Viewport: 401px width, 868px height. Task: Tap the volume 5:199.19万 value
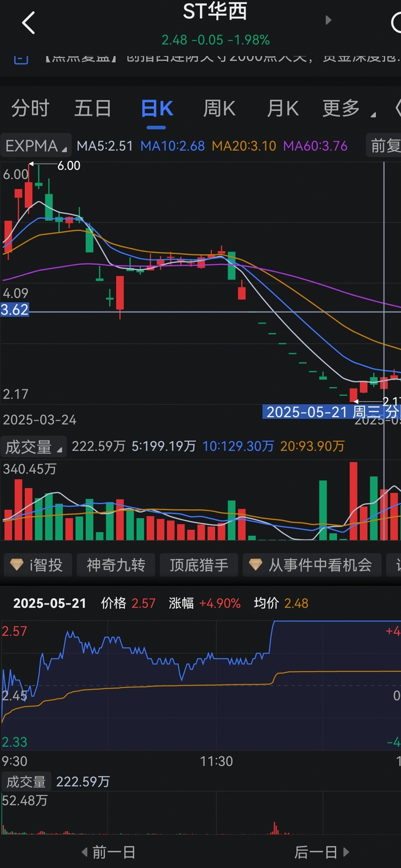pyautogui.click(x=164, y=446)
